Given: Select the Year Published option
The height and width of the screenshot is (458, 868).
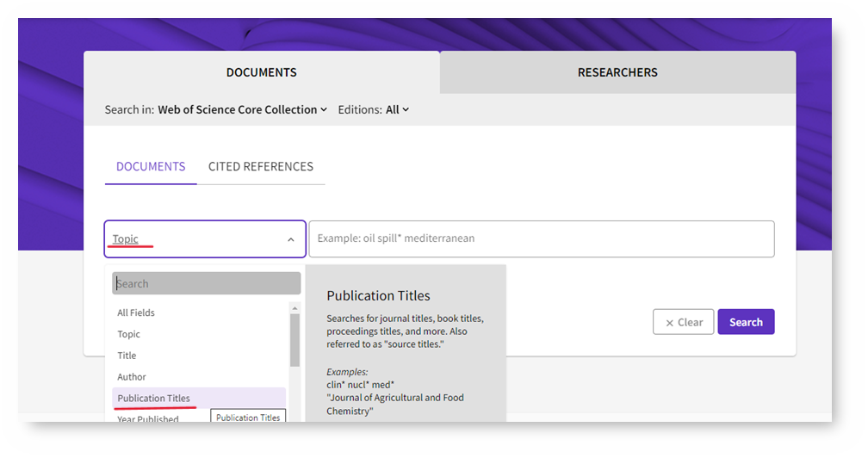Looking at the screenshot, I should point(147,418).
